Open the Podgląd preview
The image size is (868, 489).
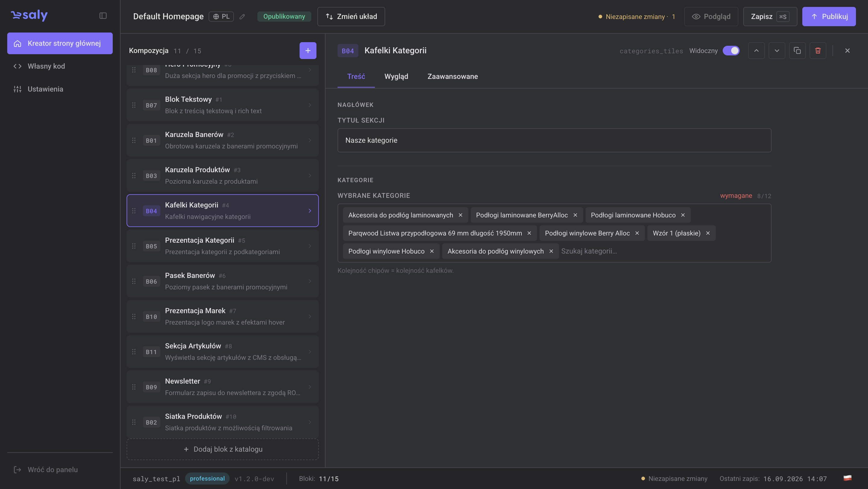tap(711, 17)
